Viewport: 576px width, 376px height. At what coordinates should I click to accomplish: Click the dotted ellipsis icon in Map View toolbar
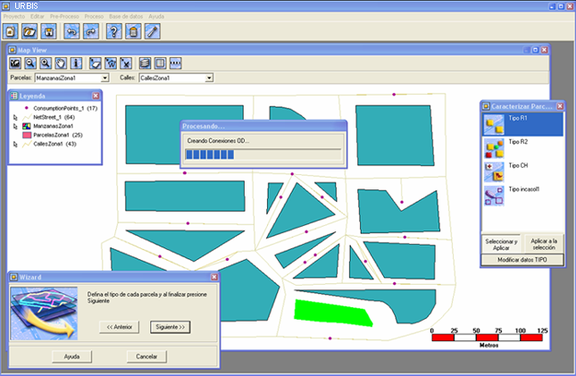[175, 63]
